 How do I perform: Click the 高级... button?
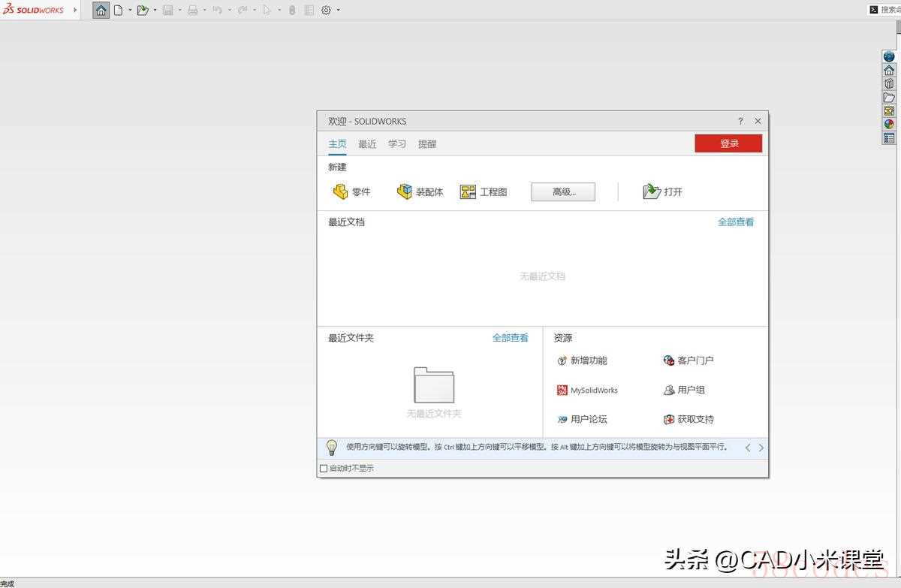tap(563, 192)
